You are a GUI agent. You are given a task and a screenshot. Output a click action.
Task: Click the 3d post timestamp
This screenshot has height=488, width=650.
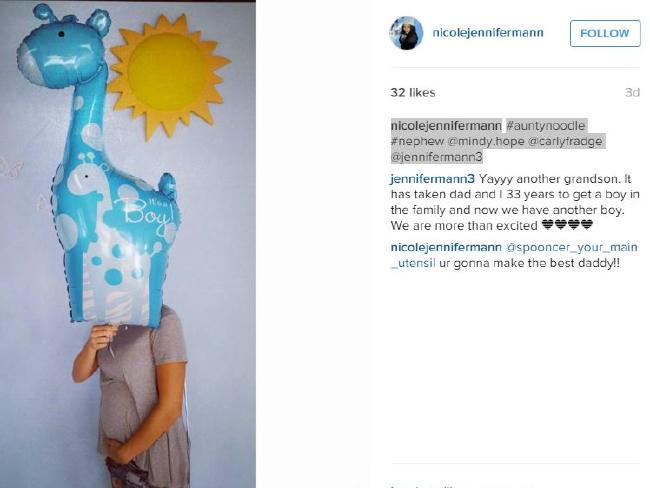point(632,92)
